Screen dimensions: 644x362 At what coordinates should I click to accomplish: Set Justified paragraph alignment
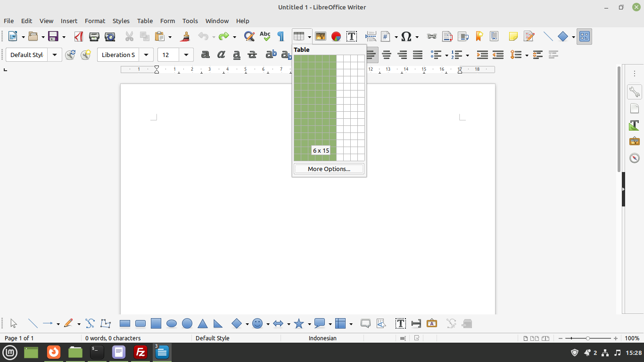pyautogui.click(x=418, y=55)
